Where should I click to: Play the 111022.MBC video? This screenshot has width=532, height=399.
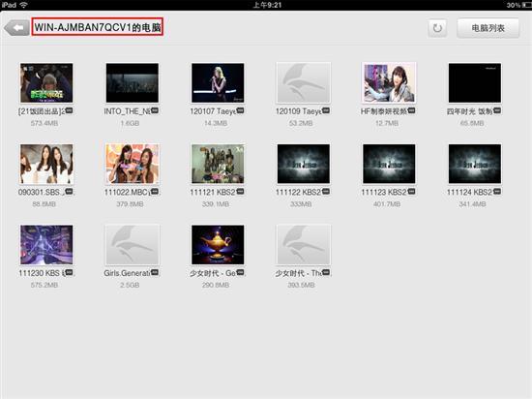pos(132,164)
